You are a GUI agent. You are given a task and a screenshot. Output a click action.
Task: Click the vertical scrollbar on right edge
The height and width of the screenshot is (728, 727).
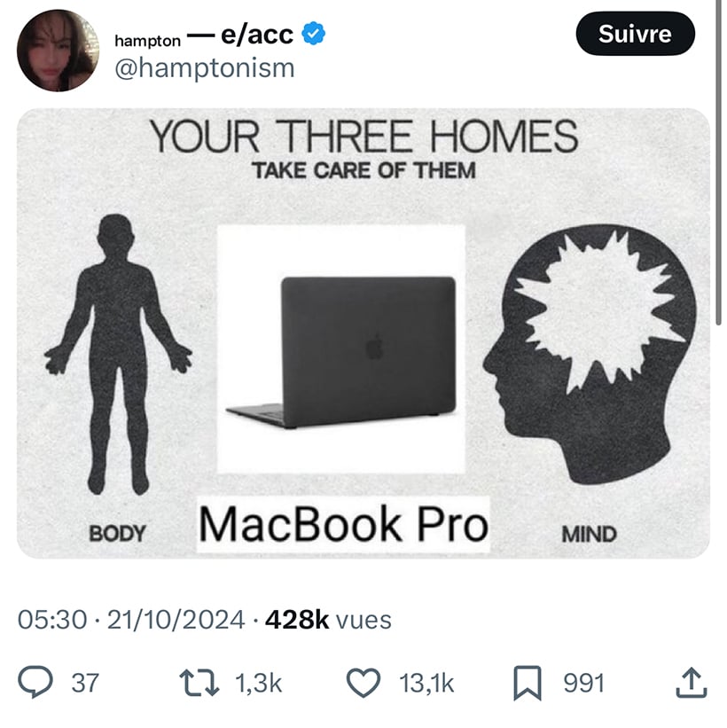tap(719, 162)
